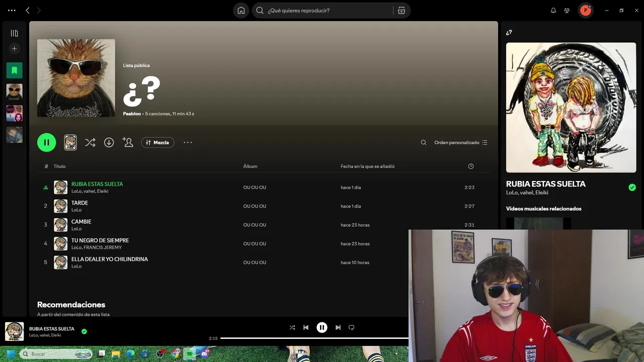
Task: Toggle the saved checkmark in the right panel
Action: pos(632,188)
